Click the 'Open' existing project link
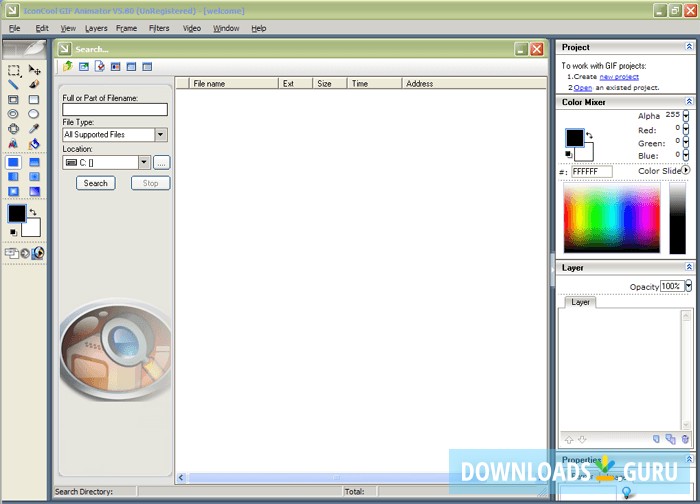Viewport: 700px width, 504px height. click(583, 87)
